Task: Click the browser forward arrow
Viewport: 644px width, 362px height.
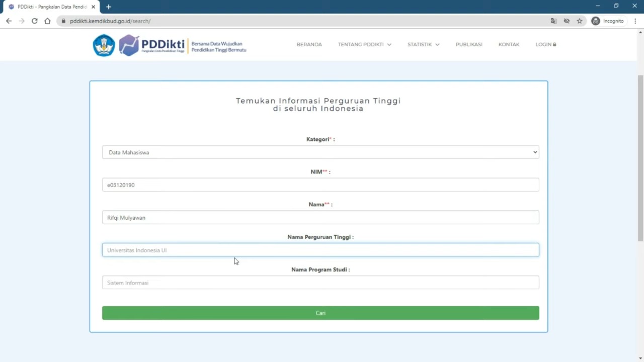Action: [22, 21]
